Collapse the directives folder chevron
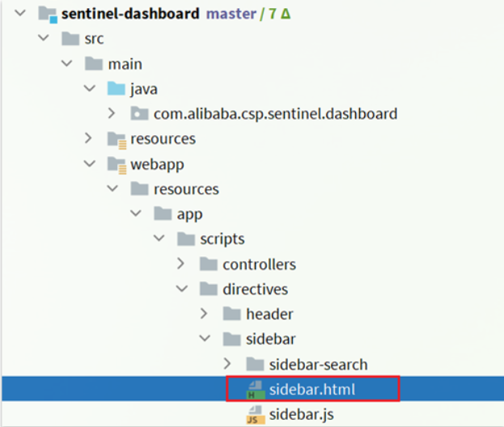Image resolution: width=504 pixels, height=427 pixels. click(x=181, y=289)
